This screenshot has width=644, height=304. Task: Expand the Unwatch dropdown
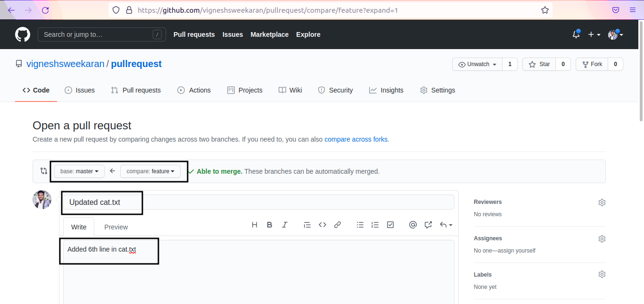(x=477, y=64)
